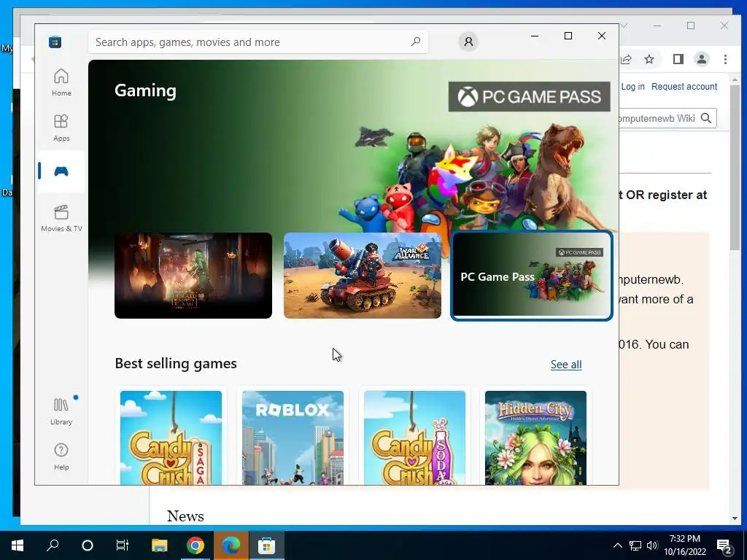747x560 pixels.
Task: Open Task View on taskbar
Action: pyautogui.click(x=123, y=545)
